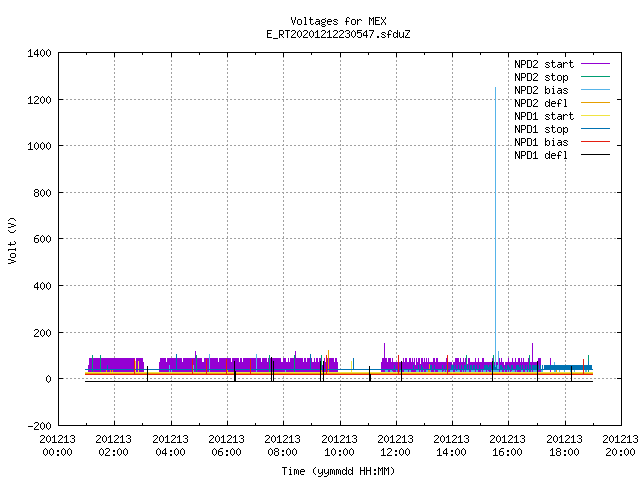The width and height of the screenshot is (640, 480).
Task: Click the 'NPD1 start' legend label
Action: click(544, 116)
